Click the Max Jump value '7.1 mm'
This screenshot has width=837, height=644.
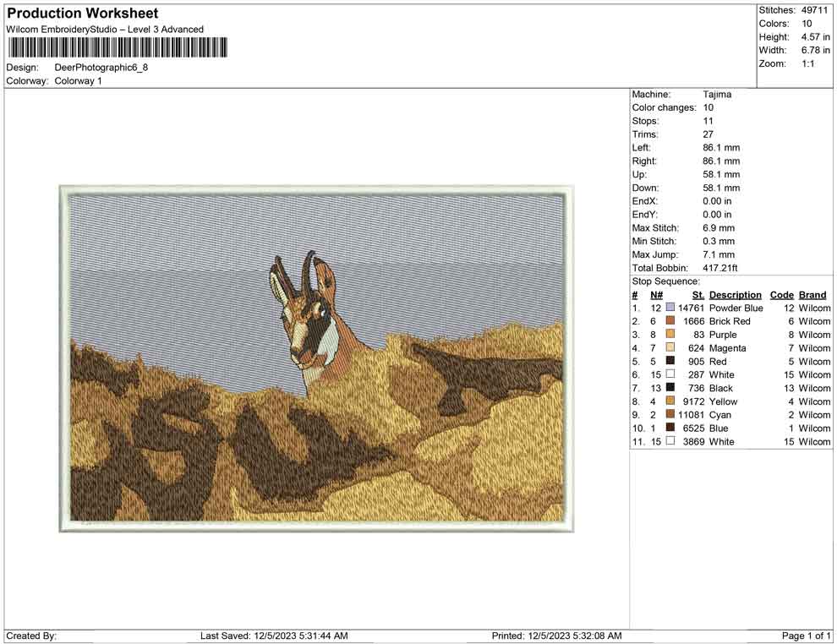click(x=719, y=254)
